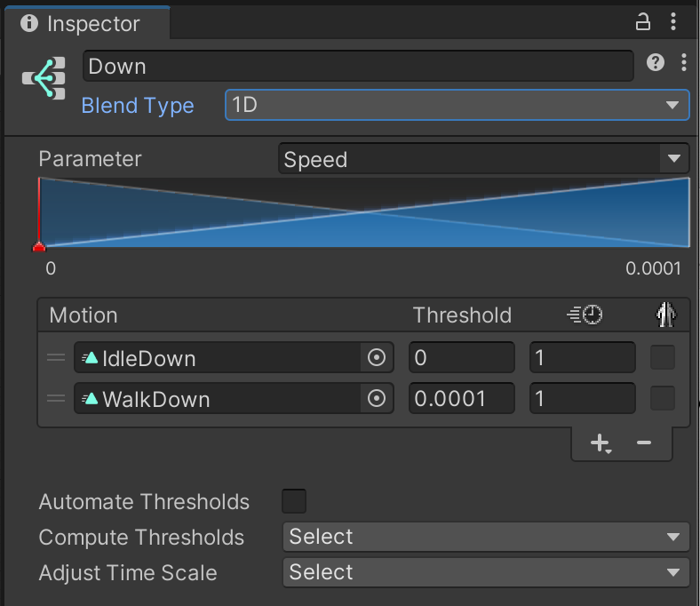Screen dimensions: 700x606
Task: Enable Automate Thresholds checkbox
Action: tap(294, 501)
